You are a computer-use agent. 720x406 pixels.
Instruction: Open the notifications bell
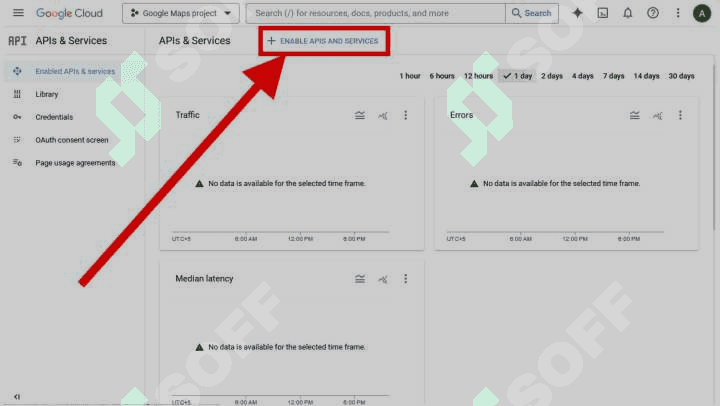click(x=628, y=13)
